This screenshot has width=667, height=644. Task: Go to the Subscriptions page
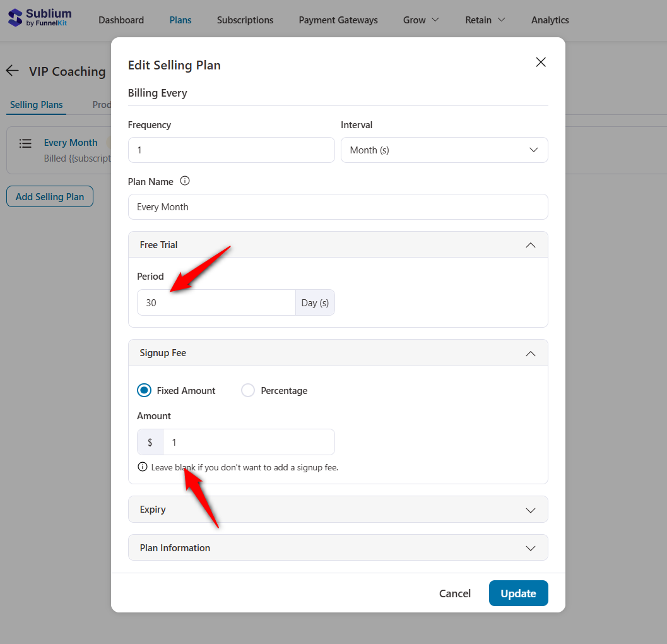[x=245, y=20]
